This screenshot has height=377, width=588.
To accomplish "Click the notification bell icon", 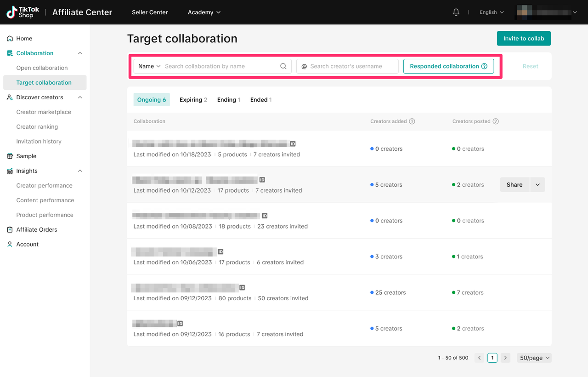I will (456, 12).
